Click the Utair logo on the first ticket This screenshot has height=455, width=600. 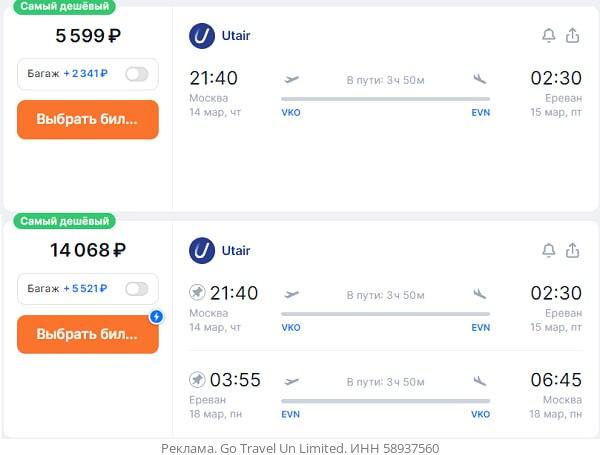202,36
